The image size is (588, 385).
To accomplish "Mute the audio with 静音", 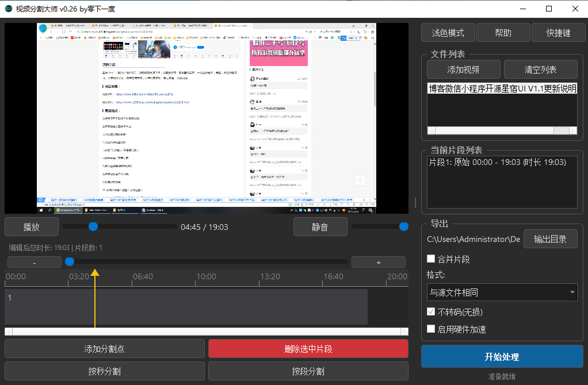I will [320, 226].
